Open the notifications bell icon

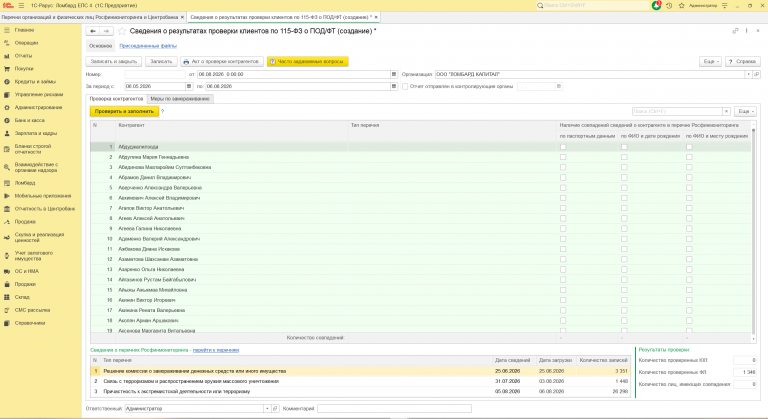click(x=657, y=5)
